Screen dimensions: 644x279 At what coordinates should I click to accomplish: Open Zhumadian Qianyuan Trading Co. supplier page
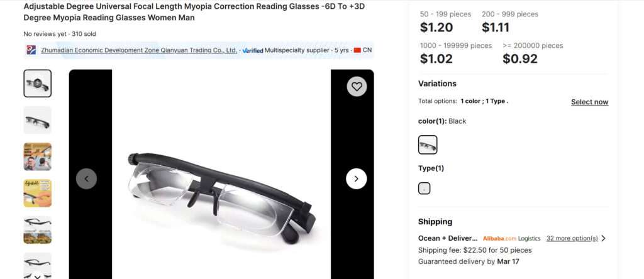click(138, 50)
